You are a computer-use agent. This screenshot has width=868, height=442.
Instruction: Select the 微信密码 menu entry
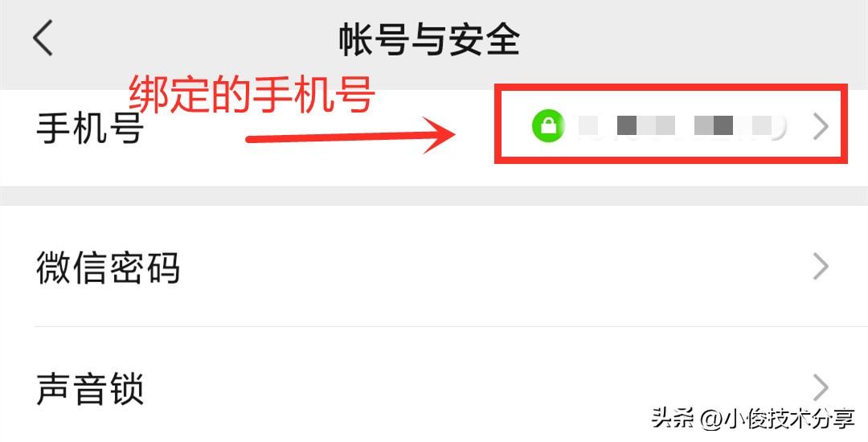[x=108, y=267]
